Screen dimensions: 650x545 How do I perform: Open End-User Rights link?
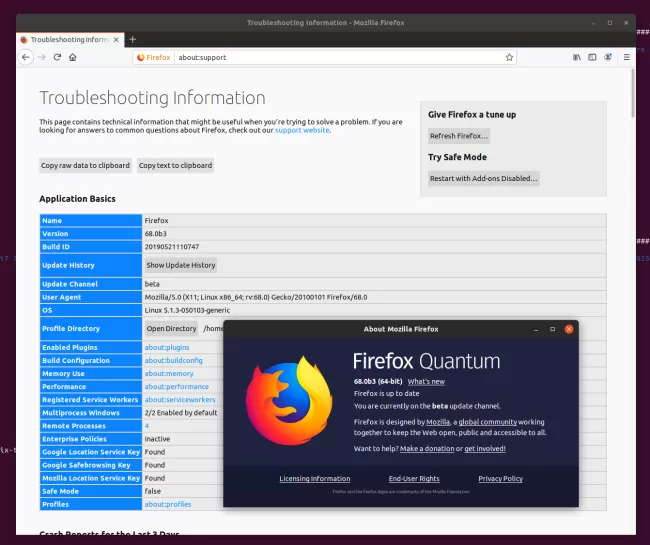(x=414, y=479)
